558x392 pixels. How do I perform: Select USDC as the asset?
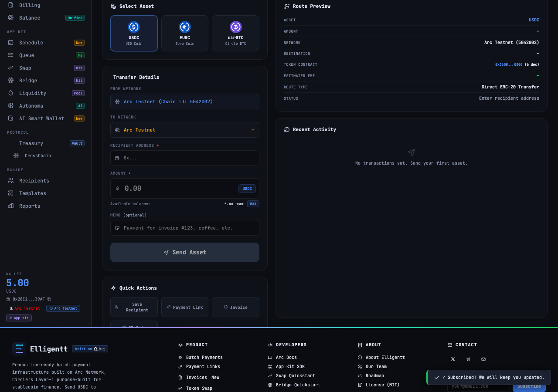134,34
